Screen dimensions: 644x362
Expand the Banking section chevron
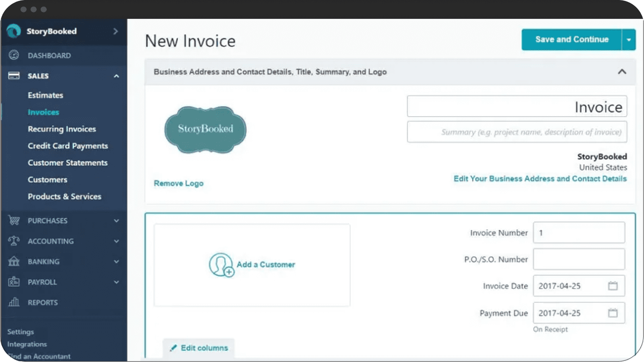tap(116, 262)
